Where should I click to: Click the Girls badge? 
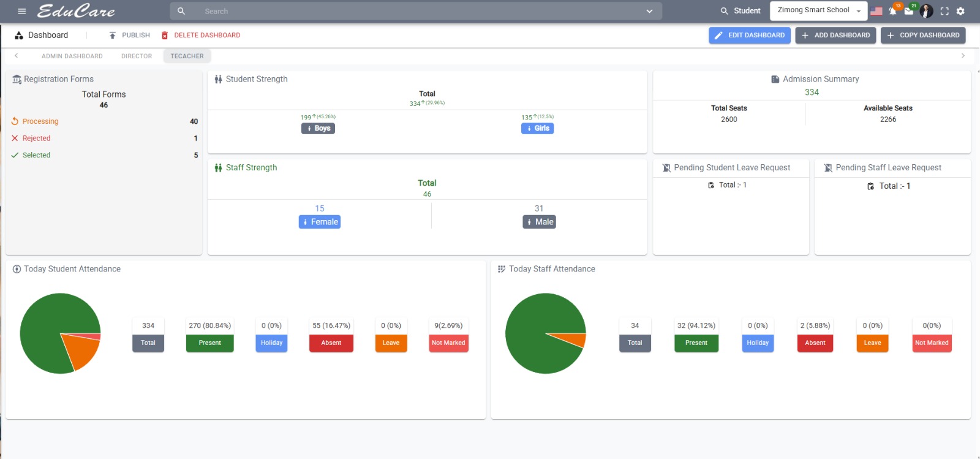point(537,129)
